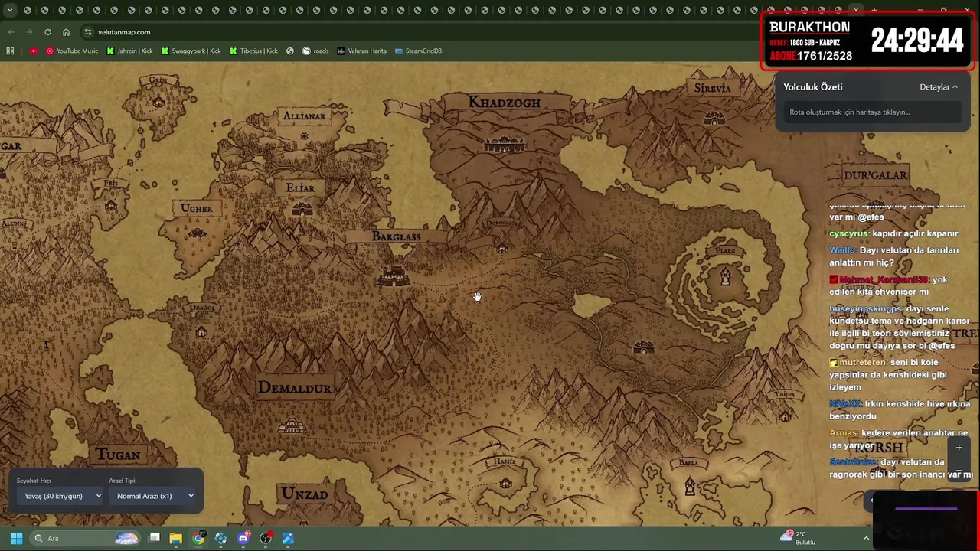Zoom out the map with minus button

(x=959, y=471)
